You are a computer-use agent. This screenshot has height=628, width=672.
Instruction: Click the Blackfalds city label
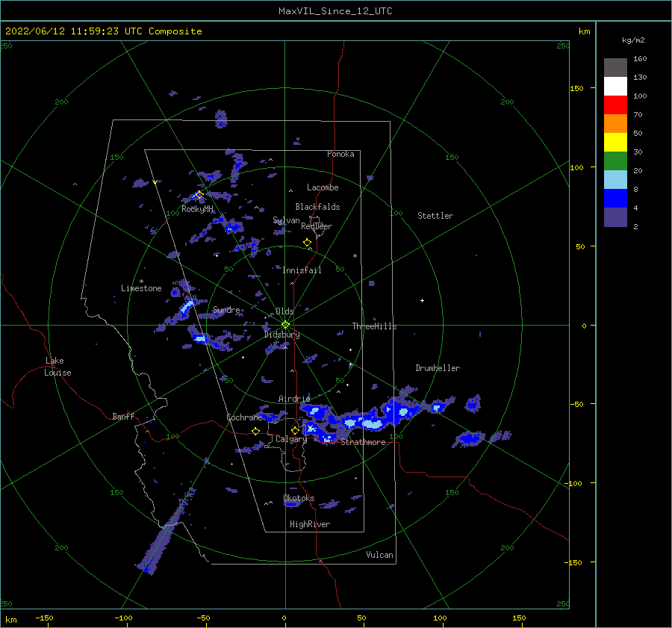(317, 207)
